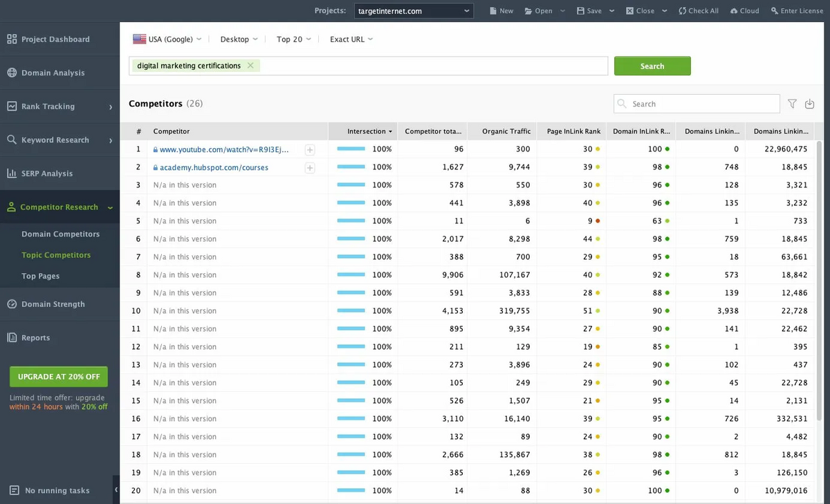Sort by the Intersection column header
The width and height of the screenshot is (830, 504).
point(363,131)
